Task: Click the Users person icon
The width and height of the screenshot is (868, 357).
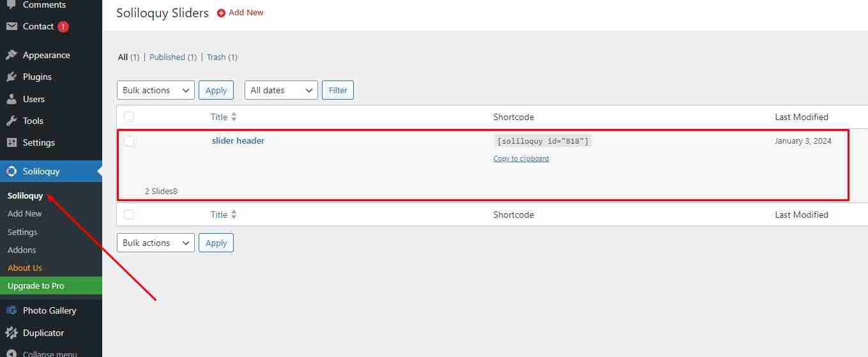Action: (x=11, y=99)
